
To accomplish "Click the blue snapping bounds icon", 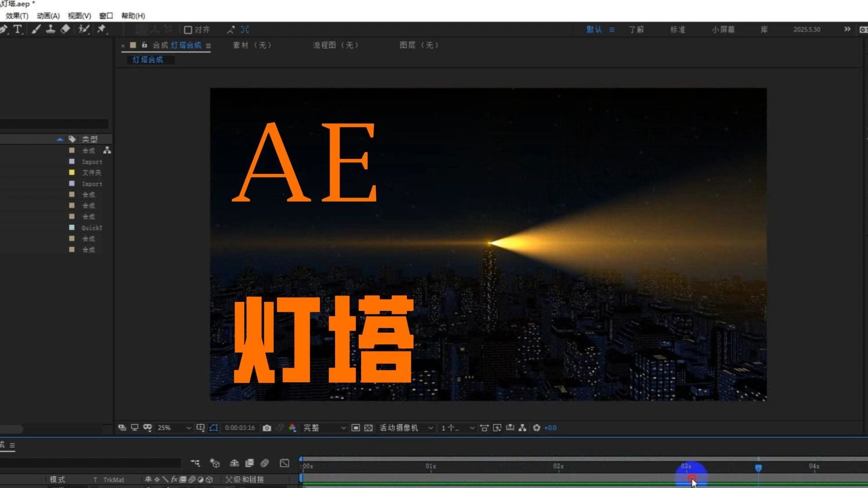I will (x=245, y=30).
